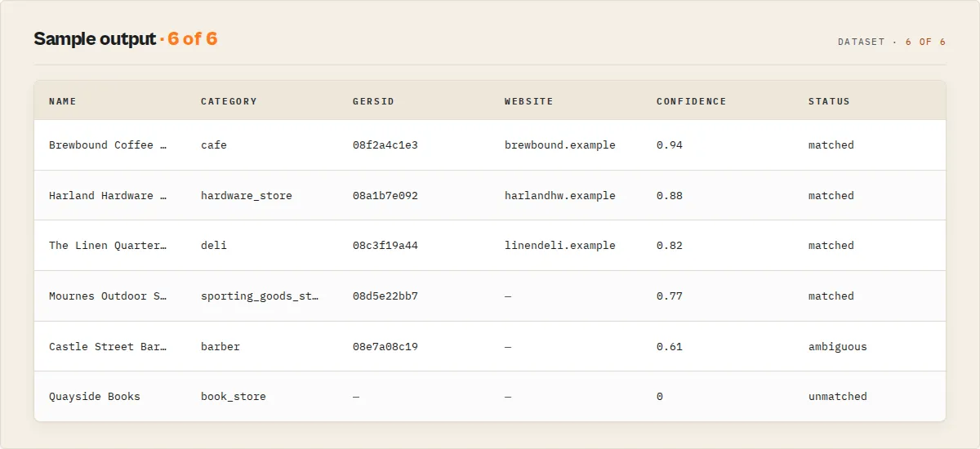
Task: Click the 0.77 confidence value
Action: coord(670,296)
